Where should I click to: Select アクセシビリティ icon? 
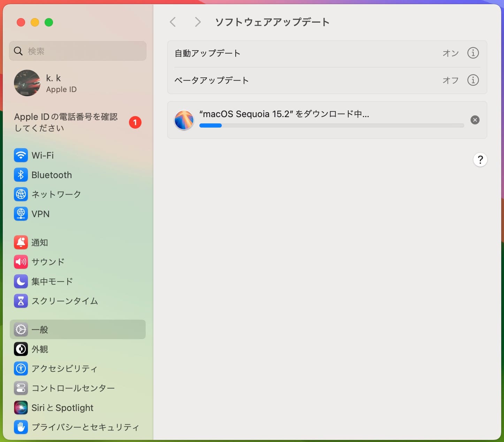coord(21,368)
